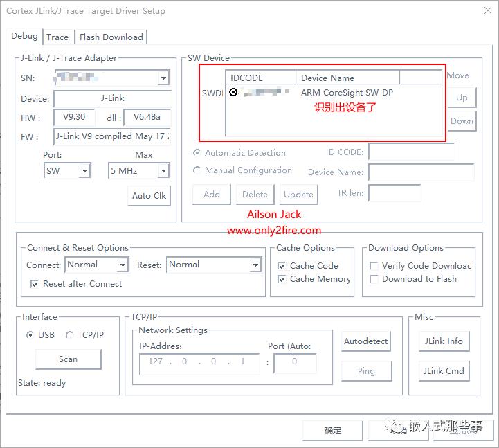Toggle Reset after Connect checkbox

35,284
